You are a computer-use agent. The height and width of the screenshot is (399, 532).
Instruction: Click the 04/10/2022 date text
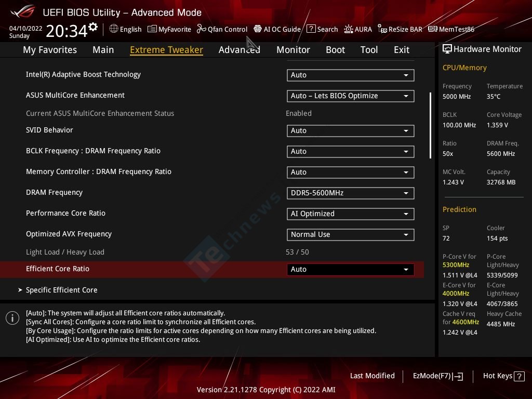(26, 29)
